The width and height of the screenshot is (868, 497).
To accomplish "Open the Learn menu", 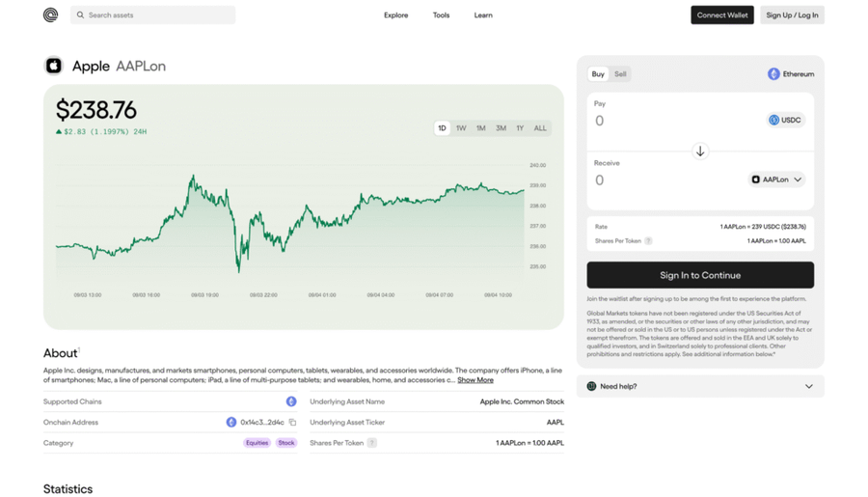I will point(483,15).
